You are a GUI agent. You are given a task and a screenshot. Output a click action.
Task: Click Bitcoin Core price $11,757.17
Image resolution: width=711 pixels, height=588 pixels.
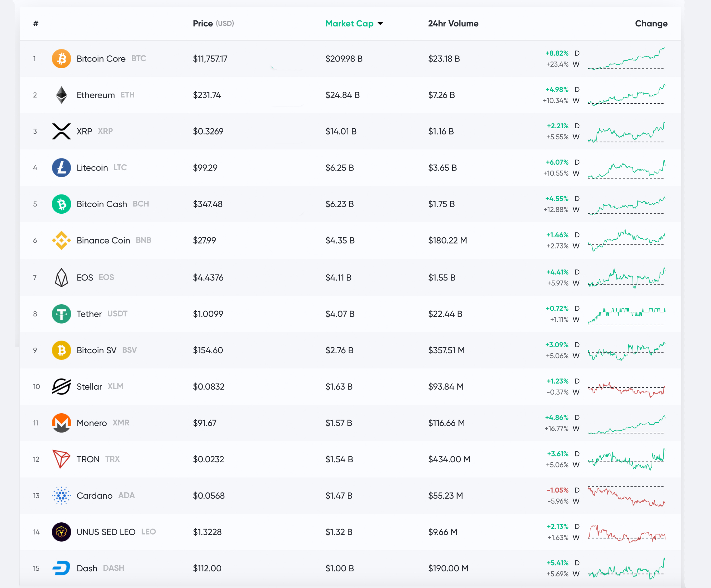click(210, 59)
